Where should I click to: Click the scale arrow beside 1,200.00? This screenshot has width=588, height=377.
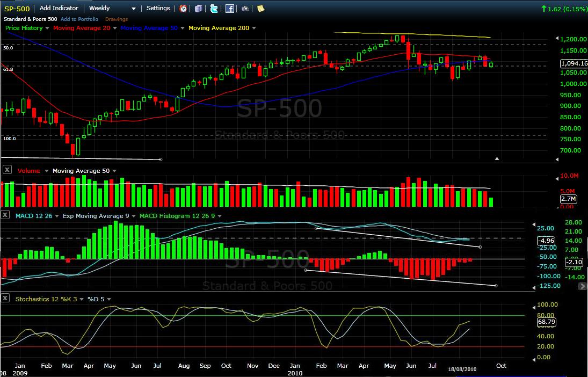coord(557,39)
